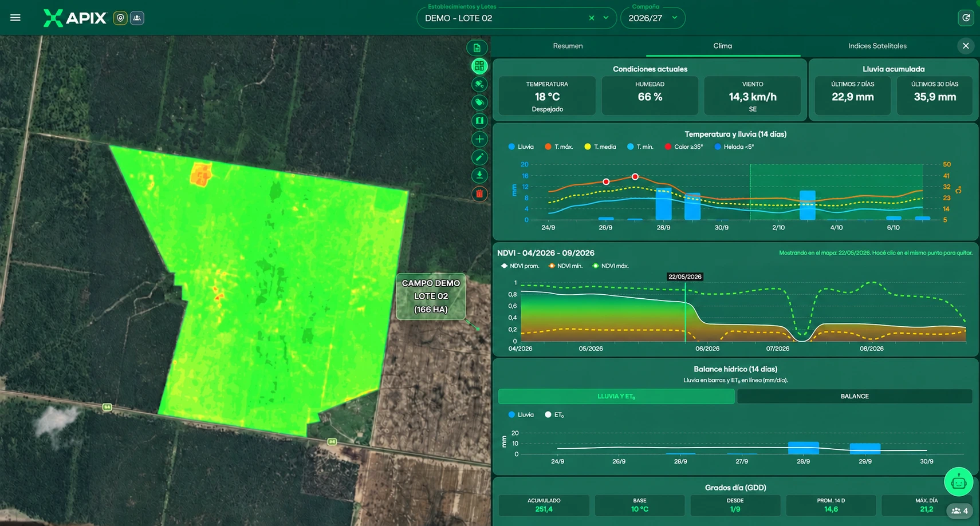This screenshot has height=526, width=980.
Task: Toggle the T. mín. legend series
Action: pyautogui.click(x=640, y=147)
